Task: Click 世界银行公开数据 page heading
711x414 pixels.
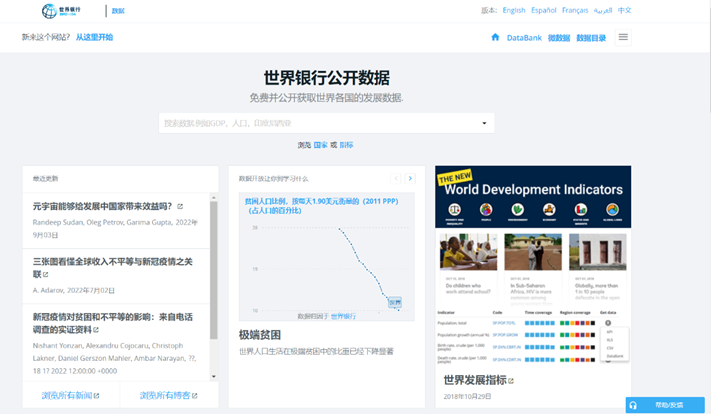Action: tap(326, 78)
